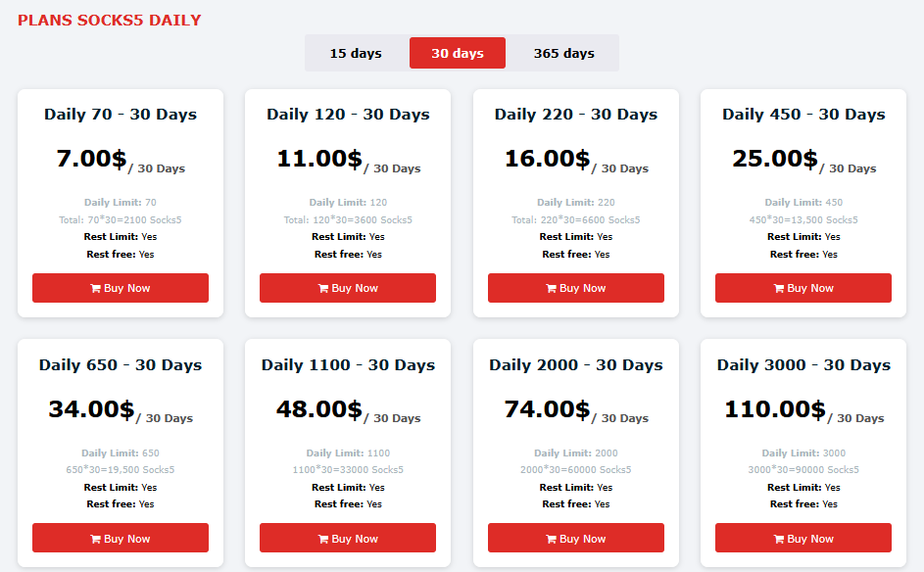Click cart icon on Daily 3000 plan

point(779,539)
